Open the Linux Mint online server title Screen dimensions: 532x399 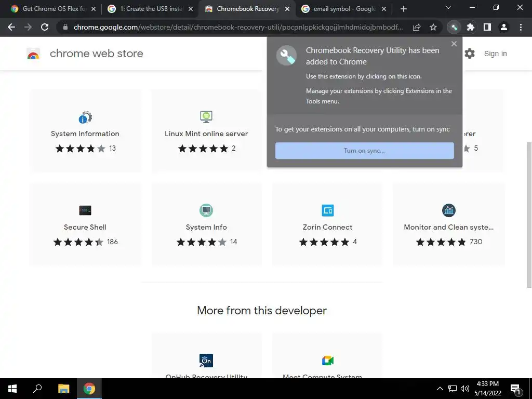click(x=206, y=134)
